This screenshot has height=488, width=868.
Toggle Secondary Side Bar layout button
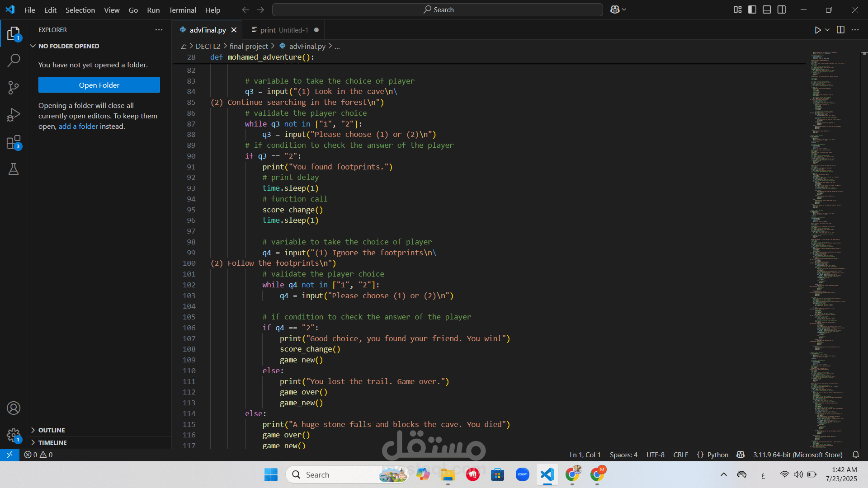click(782, 9)
